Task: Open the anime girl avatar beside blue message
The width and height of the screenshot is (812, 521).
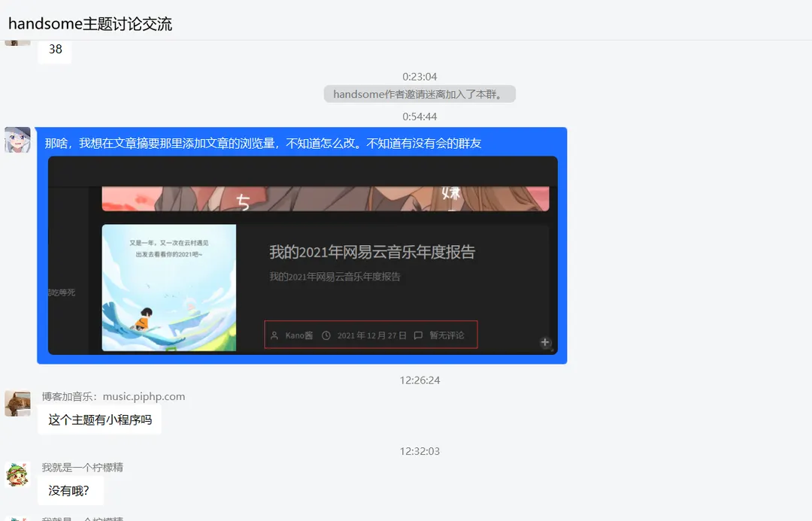Action: pyautogui.click(x=17, y=140)
